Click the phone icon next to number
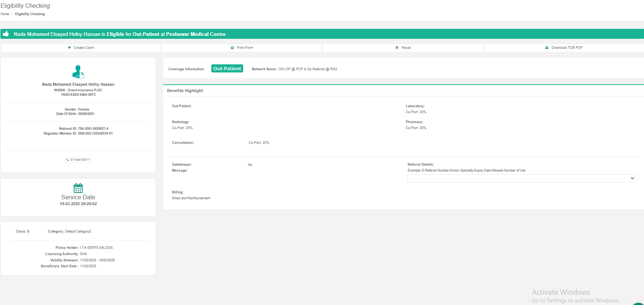644x305 pixels. [68, 160]
